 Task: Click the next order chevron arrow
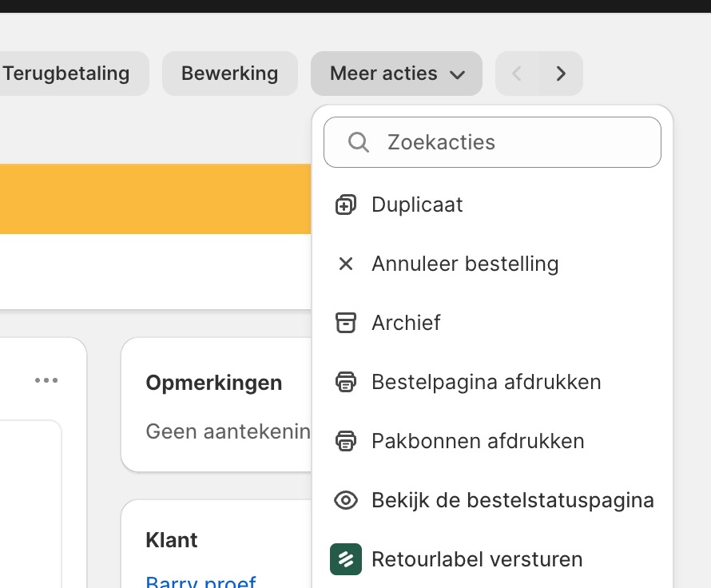tap(561, 73)
